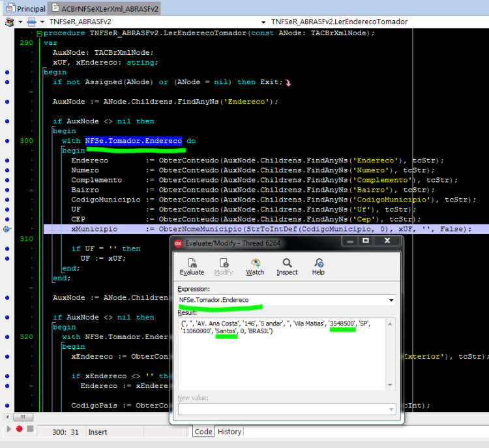Viewport: 489px width, 448px height.
Task: Select the ACBrNFSeXLerXml_ABRASFv2 editor tab
Action: pyautogui.click(x=105, y=8)
